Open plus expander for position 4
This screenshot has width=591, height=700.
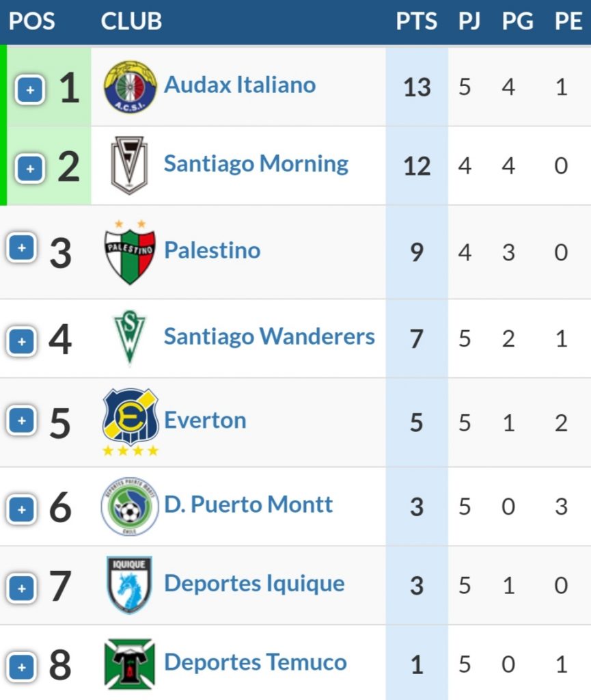coord(21,342)
